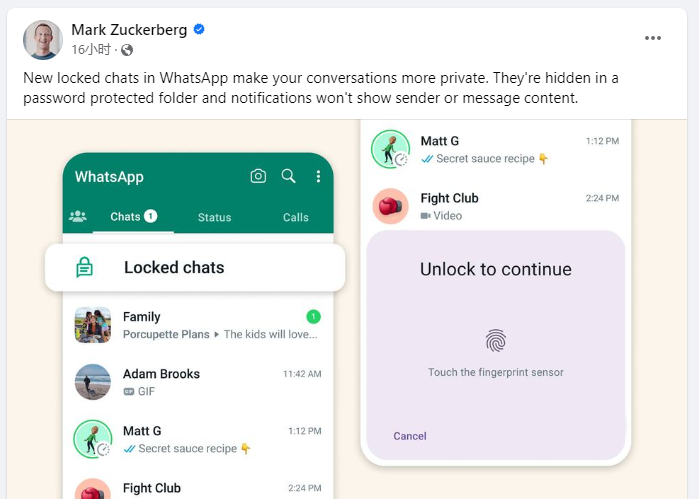Switch to the Chats tab

pyautogui.click(x=133, y=217)
